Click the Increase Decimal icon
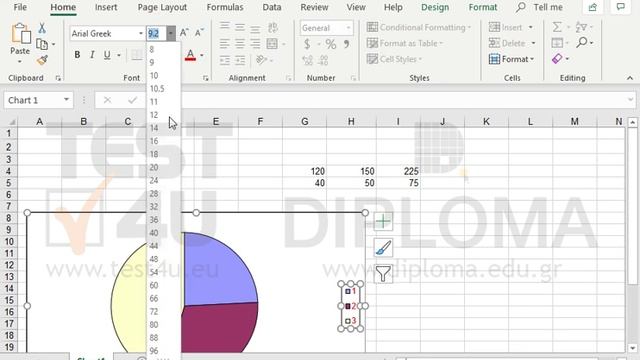640x360 pixels. click(x=307, y=60)
